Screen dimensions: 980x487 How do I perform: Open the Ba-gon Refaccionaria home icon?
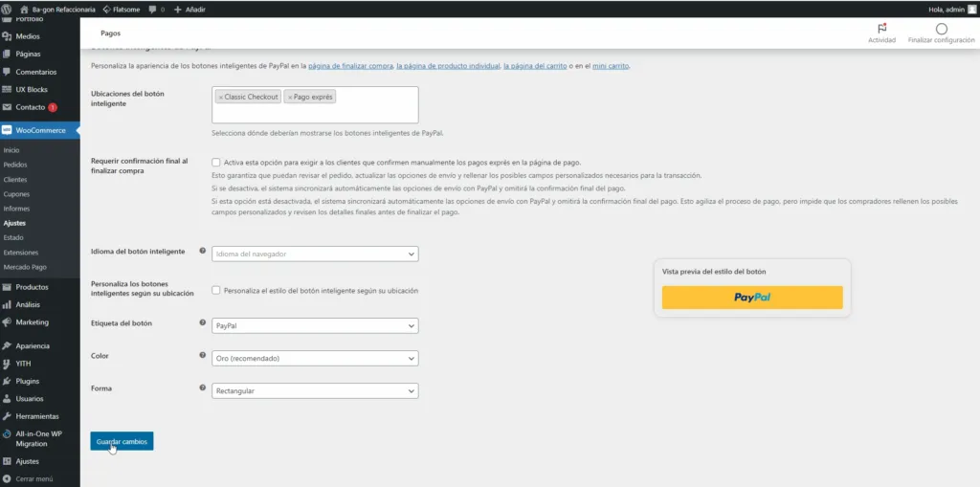pyautogui.click(x=24, y=10)
